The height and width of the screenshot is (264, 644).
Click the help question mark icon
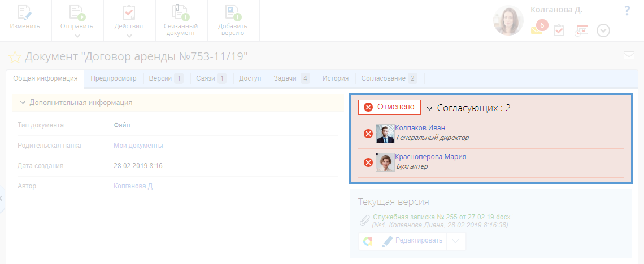point(627,11)
